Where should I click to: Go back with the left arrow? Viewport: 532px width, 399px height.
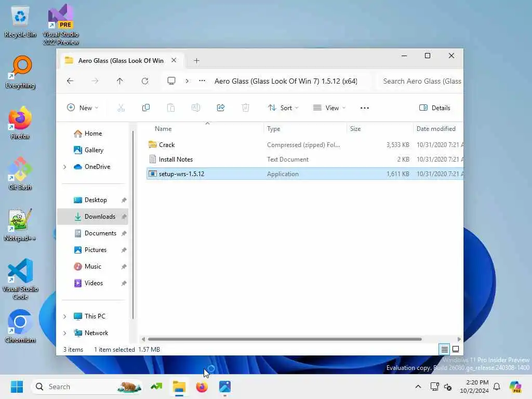click(x=70, y=81)
